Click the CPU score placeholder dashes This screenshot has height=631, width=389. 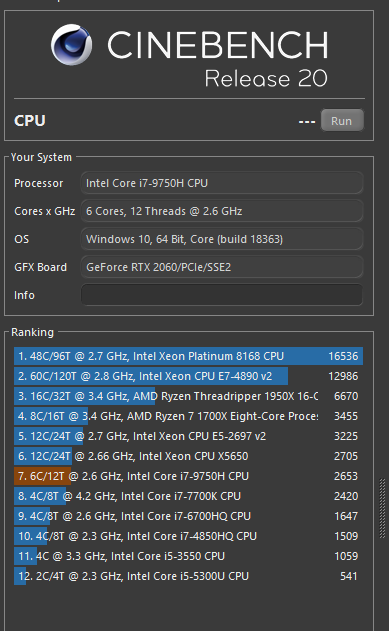pos(307,122)
